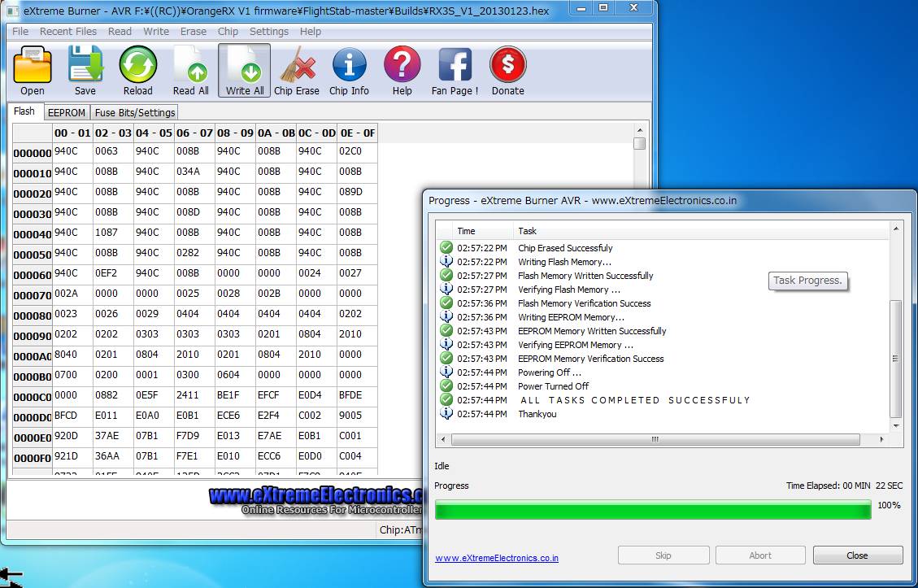The height and width of the screenshot is (588, 918).
Task: Click the hex grid scroll up arrow
Action: (x=639, y=130)
